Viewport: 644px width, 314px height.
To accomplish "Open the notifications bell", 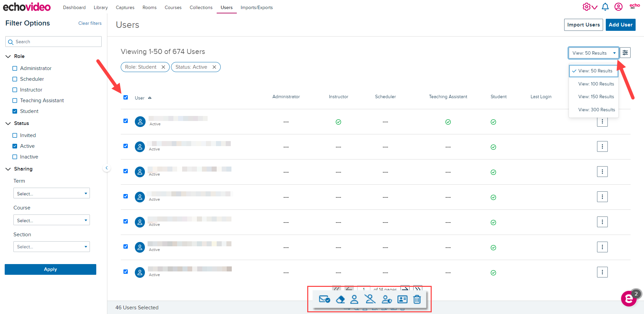I will (605, 7).
